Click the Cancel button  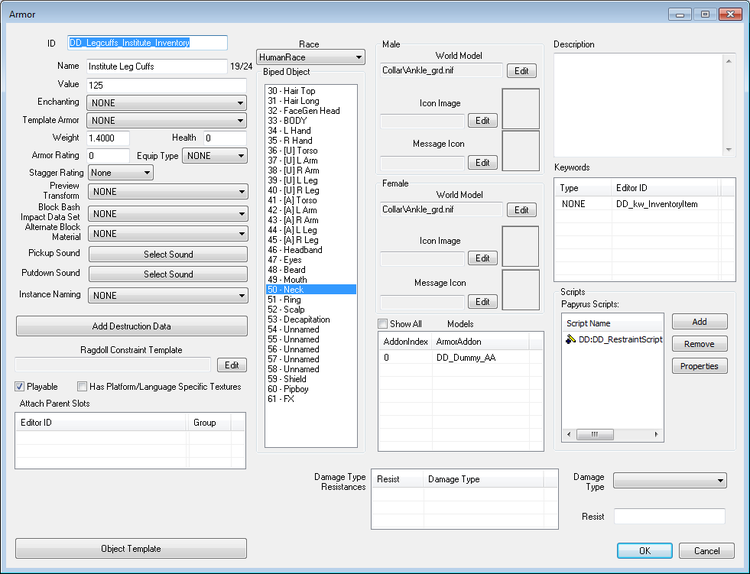click(x=706, y=551)
